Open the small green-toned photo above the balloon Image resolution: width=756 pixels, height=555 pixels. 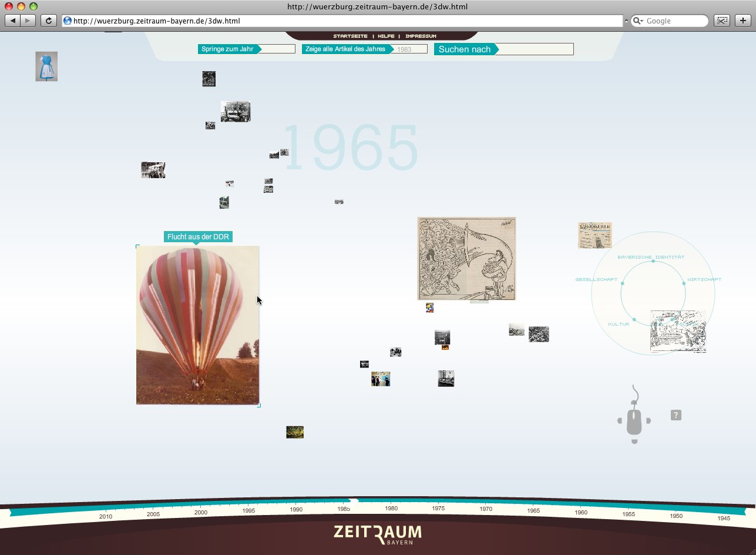click(x=224, y=202)
